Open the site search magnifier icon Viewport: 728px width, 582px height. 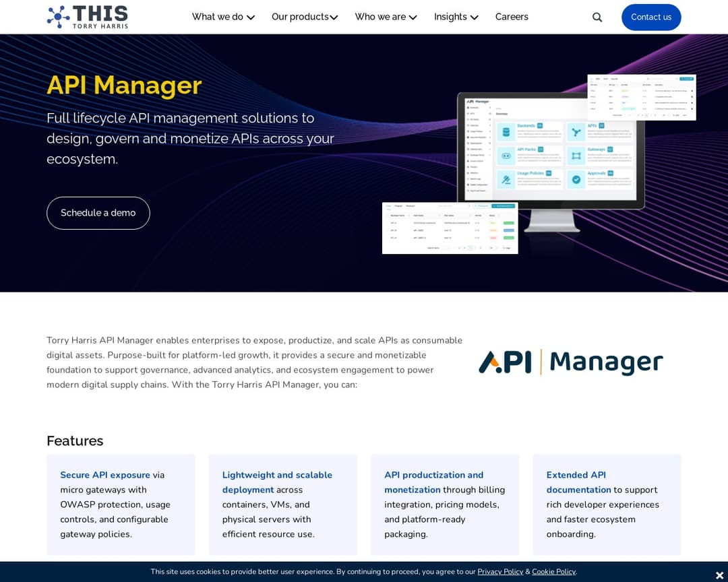(x=597, y=17)
